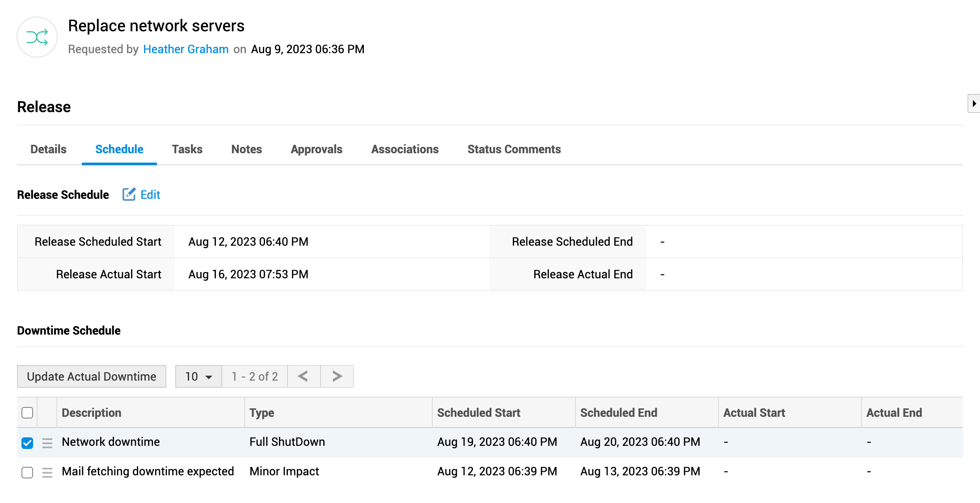Go to next page of downtime list
The width and height of the screenshot is (980, 503).
[x=337, y=376]
